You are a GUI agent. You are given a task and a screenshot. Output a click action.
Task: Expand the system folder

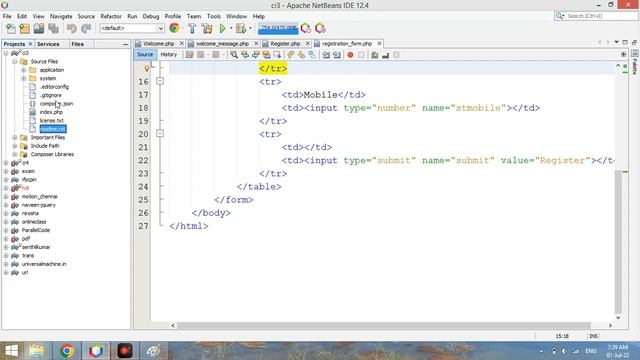point(24,78)
